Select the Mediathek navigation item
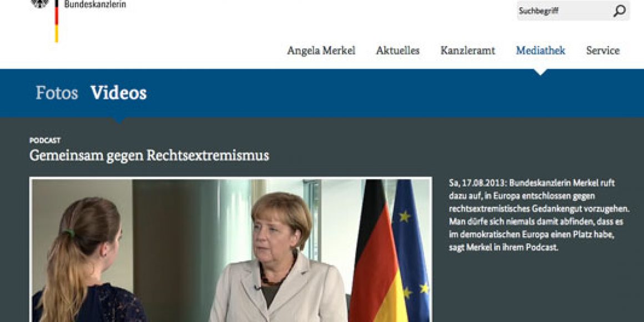The image size is (644, 322). pos(541,51)
